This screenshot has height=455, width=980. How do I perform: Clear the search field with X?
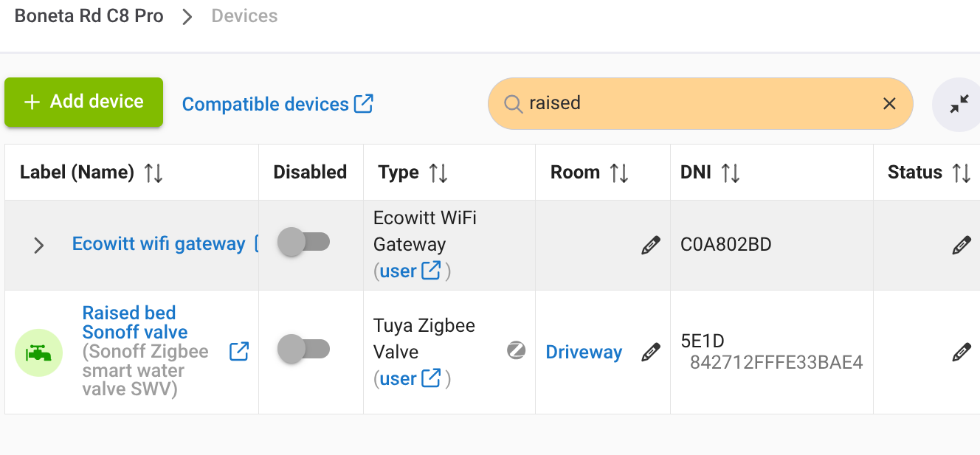click(889, 104)
